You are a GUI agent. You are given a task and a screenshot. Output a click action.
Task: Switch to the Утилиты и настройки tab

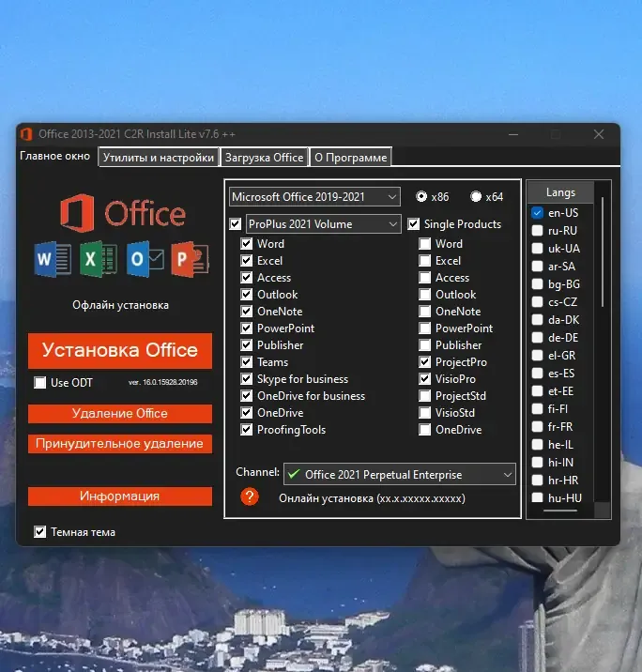(x=159, y=158)
